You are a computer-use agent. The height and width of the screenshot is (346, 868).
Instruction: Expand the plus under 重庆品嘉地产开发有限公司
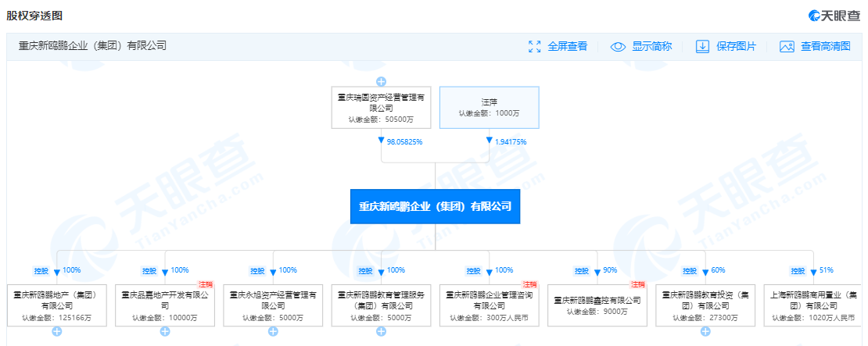tap(164, 332)
